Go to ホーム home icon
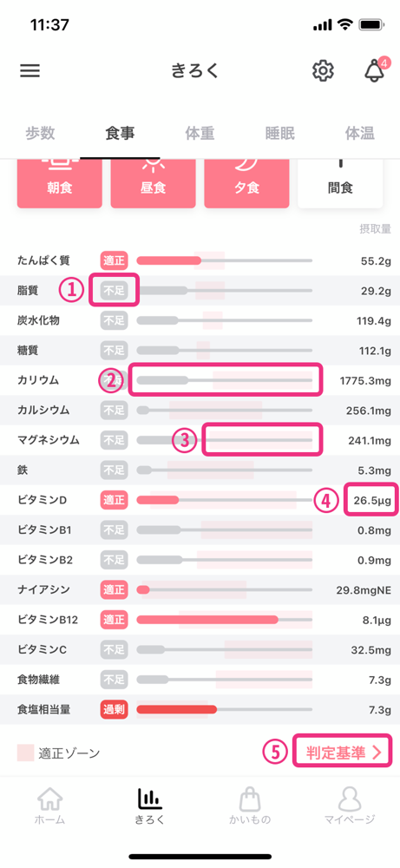400x868 pixels. tap(49, 806)
